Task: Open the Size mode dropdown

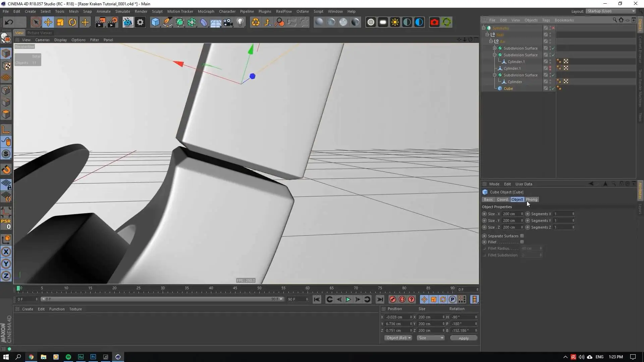Action: pyautogui.click(x=431, y=338)
